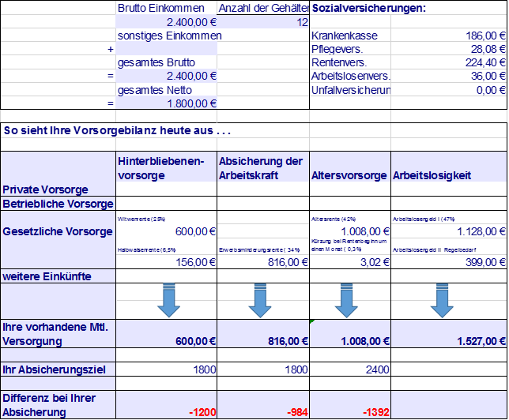Select the Arbeitslosengeld II amount 399,00 €
The image size is (509, 420).
click(x=485, y=262)
